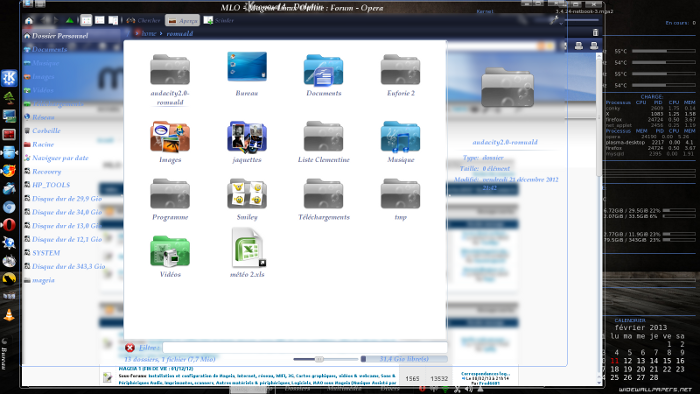Image resolution: width=700 pixels, height=394 pixels.
Task: Click the trash icon at top of Opera window
Action: tap(595, 32)
